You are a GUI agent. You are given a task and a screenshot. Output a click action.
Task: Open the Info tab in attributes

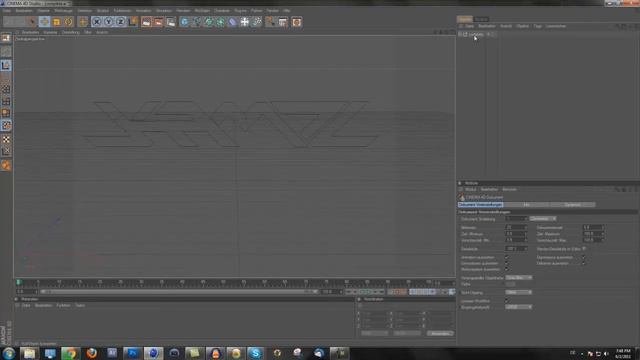click(527, 204)
